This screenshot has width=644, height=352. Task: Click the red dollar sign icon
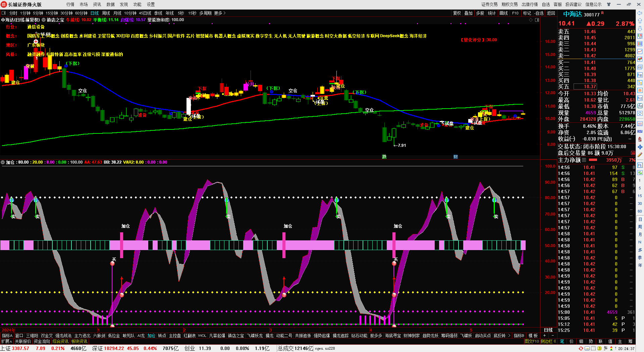tap(640, 139)
